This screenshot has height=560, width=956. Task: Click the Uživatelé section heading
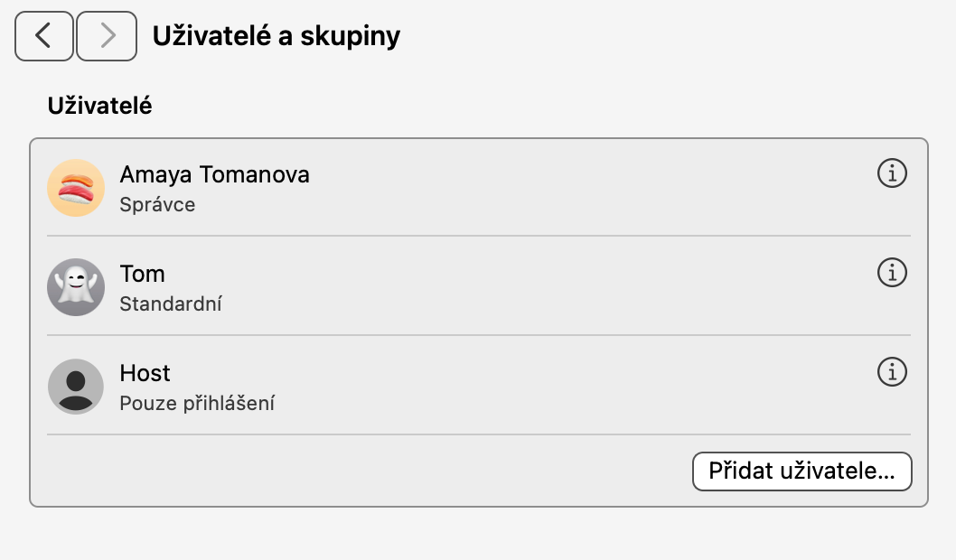pos(99,106)
